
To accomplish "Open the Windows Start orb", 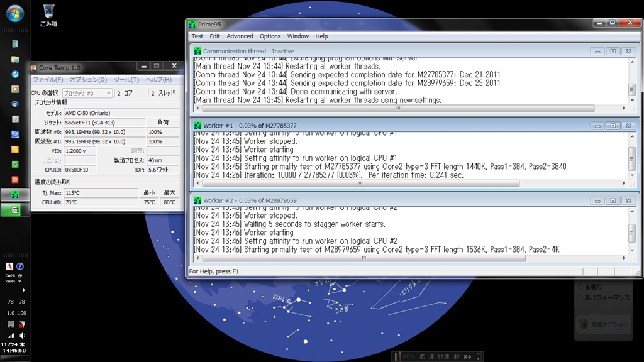I will click(x=15, y=13).
